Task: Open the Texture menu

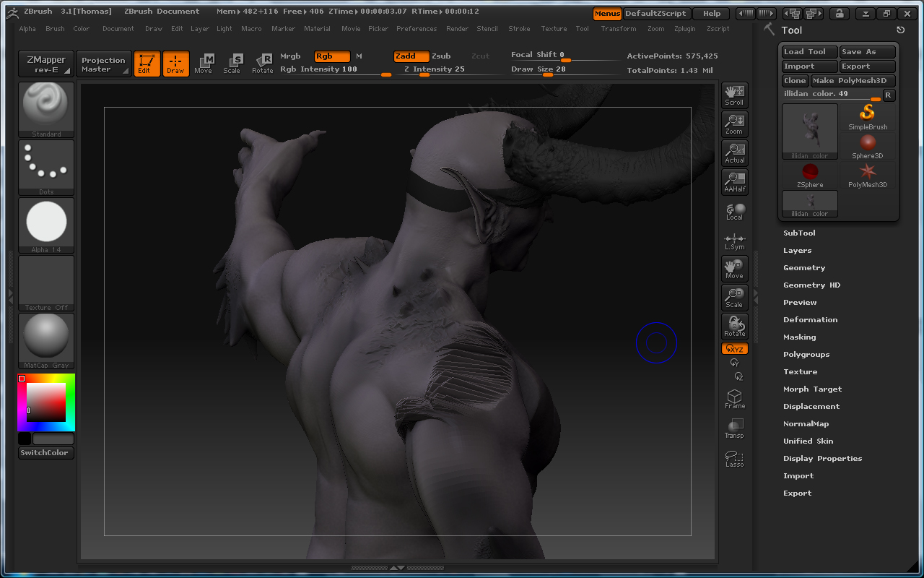Action: pyautogui.click(x=554, y=29)
